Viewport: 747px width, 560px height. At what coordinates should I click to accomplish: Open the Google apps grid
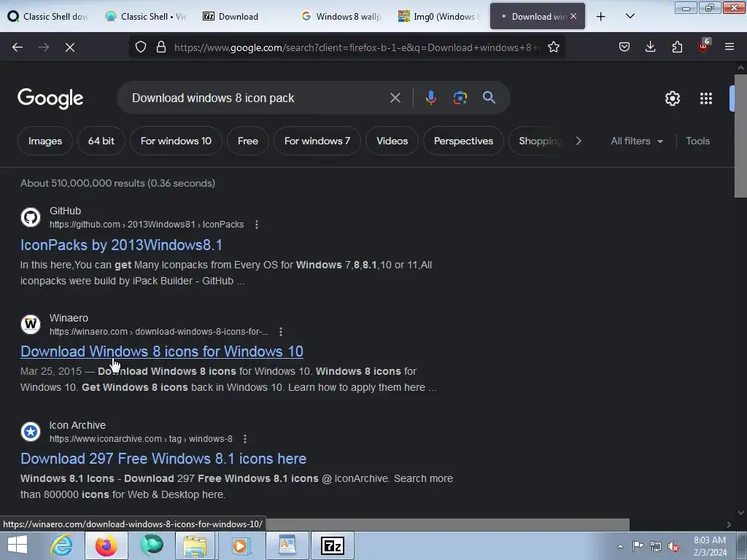[x=705, y=98]
